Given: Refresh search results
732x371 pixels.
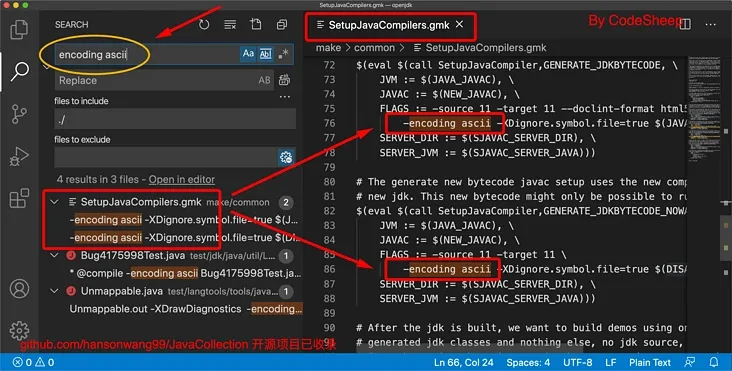Looking at the screenshot, I should pyautogui.click(x=204, y=25).
